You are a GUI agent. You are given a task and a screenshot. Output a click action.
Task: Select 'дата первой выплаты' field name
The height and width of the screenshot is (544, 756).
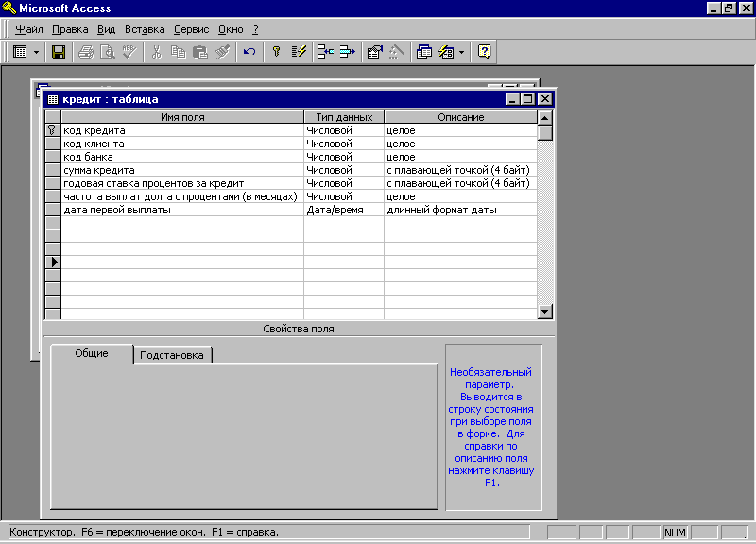(x=182, y=210)
